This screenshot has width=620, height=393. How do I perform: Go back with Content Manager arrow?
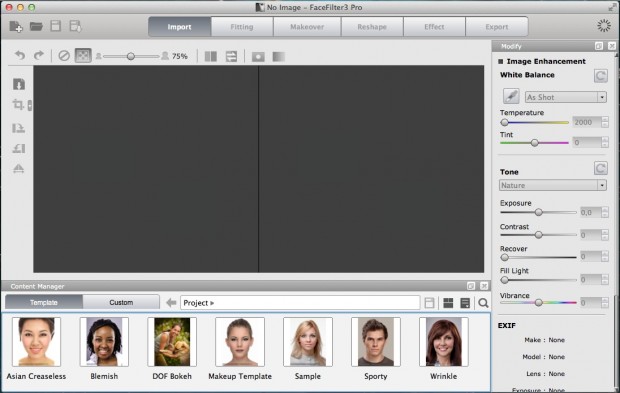(x=171, y=303)
